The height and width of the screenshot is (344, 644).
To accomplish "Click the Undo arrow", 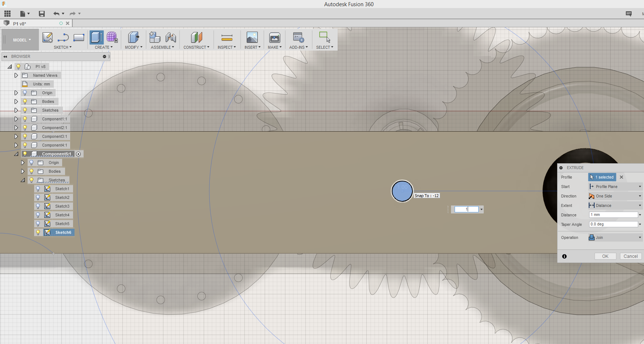I will click(x=56, y=14).
